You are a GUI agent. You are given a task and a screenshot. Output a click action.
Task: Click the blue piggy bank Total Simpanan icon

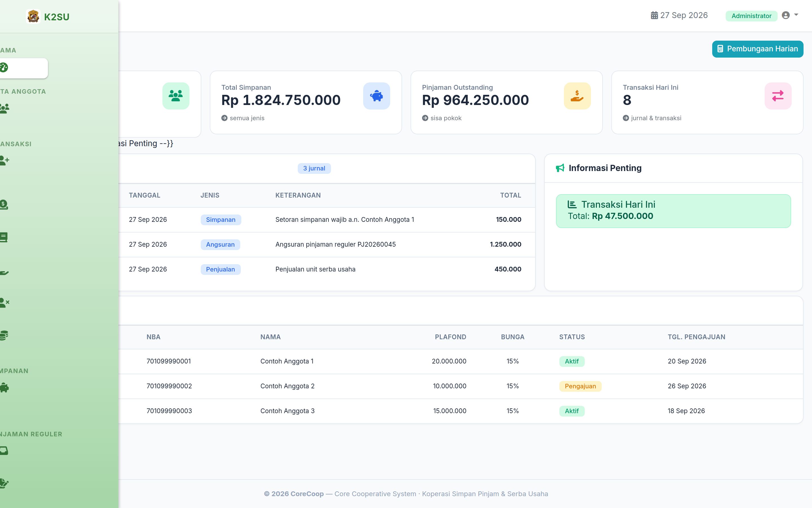tap(376, 96)
